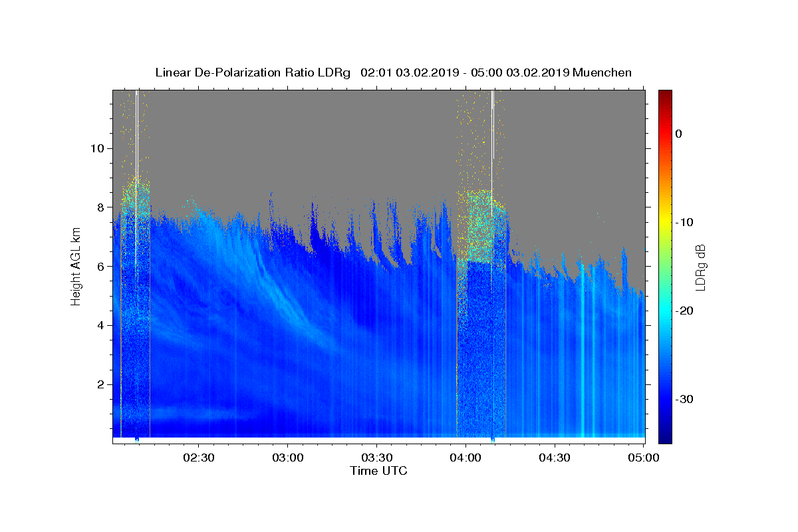Click the colorbar tick label -20
798x532 pixels.
click(685, 311)
